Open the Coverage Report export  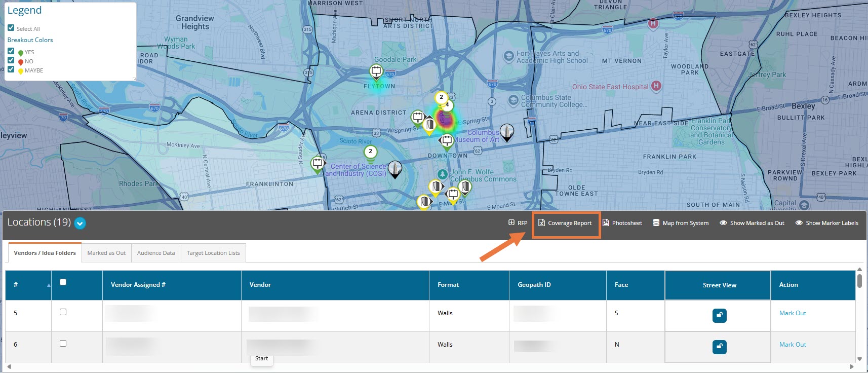565,223
